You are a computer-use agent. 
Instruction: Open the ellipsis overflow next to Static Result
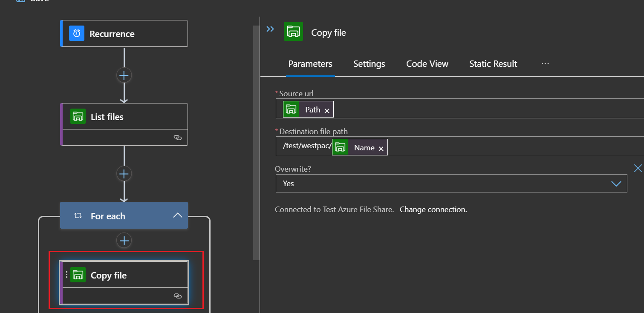(x=545, y=63)
